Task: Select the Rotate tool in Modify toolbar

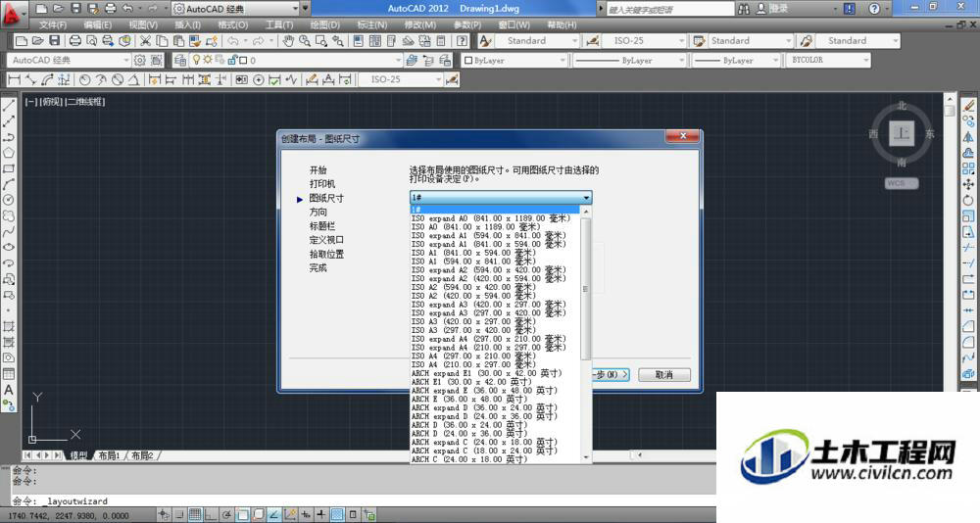Action: tap(968, 200)
